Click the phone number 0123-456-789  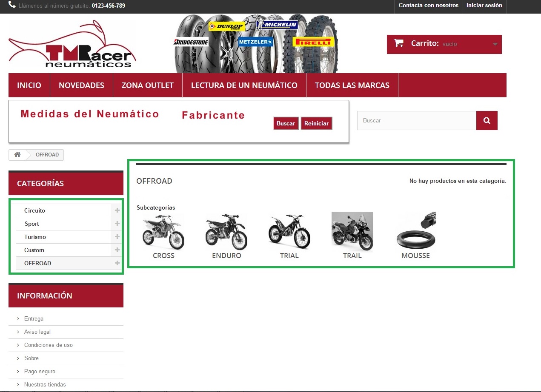(109, 6)
